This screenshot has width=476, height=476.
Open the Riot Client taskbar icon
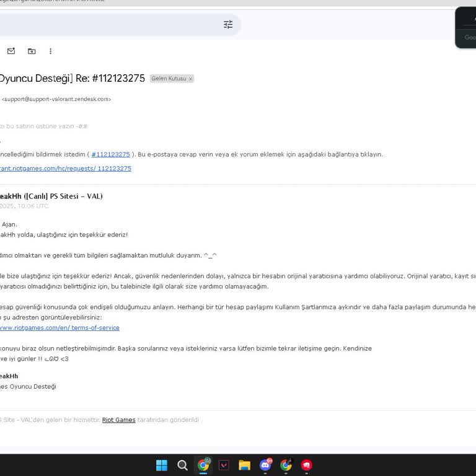point(307,465)
